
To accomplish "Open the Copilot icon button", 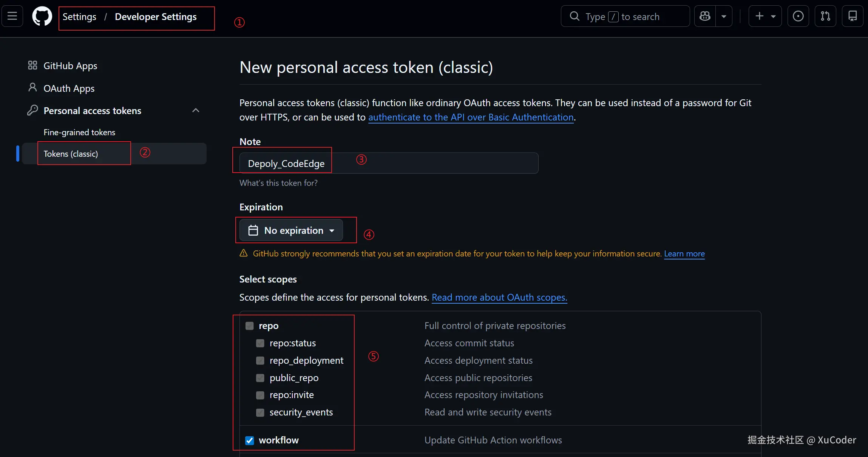I will (x=705, y=16).
